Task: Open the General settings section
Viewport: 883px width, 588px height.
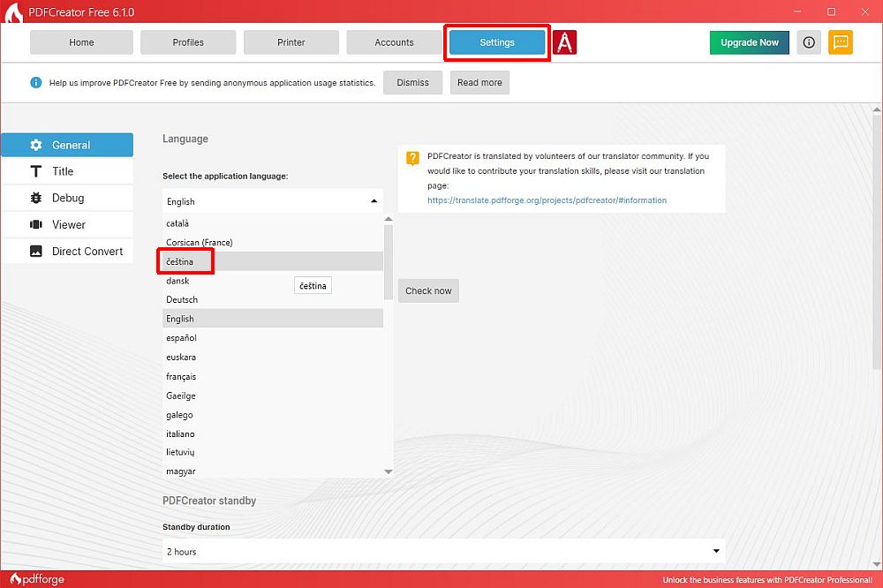Action: [68, 145]
